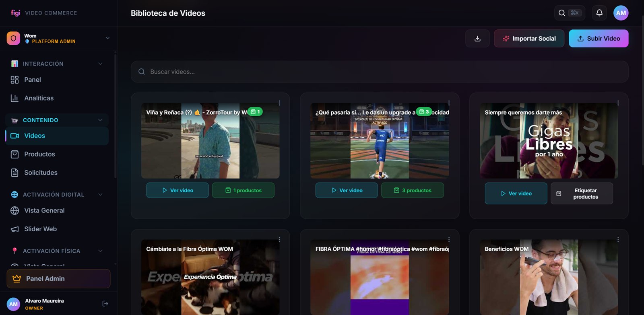Screen dimensions: 644x315
Task: Open options menu on Siempre queremos darte más card
Action: (x=618, y=103)
